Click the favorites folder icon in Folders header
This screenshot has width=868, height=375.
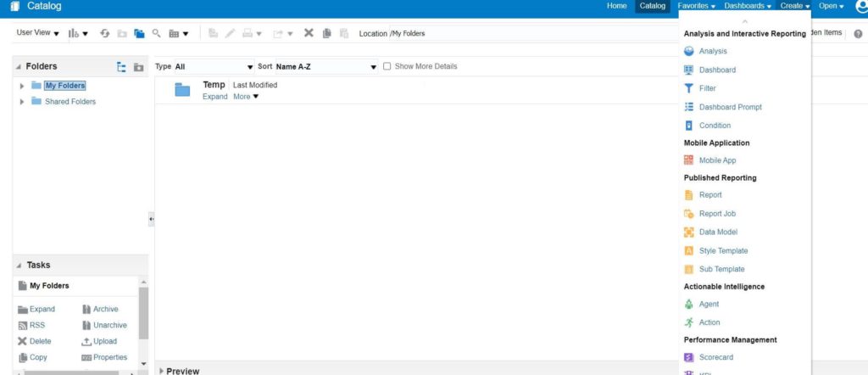[x=138, y=67]
